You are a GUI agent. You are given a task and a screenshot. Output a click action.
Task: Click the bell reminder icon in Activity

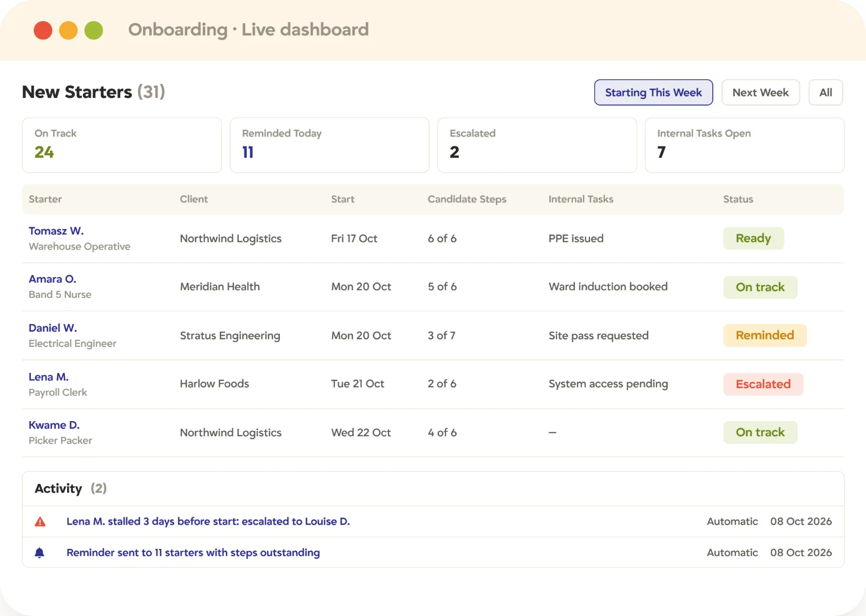pyautogui.click(x=40, y=553)
